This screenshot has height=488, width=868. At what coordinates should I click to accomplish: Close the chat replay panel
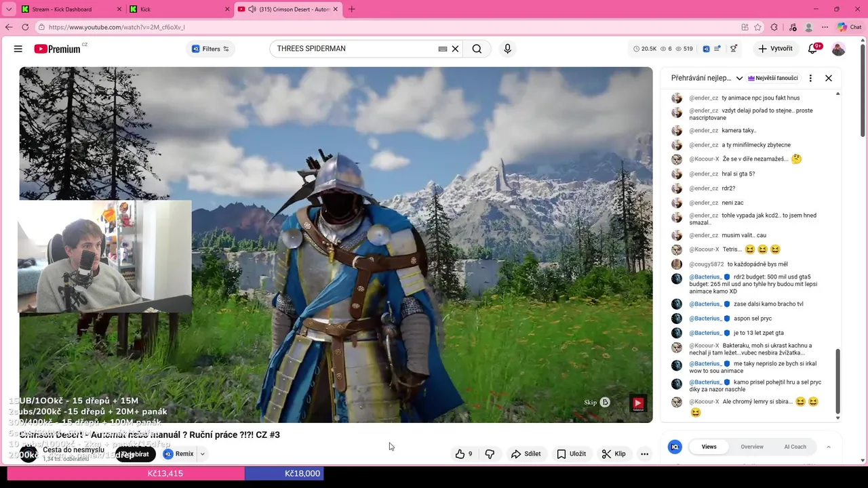(829, 78)
